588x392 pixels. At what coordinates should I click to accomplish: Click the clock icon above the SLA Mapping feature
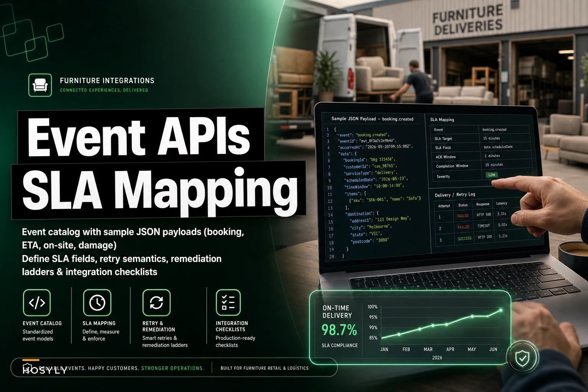click(x=97, y=302)
